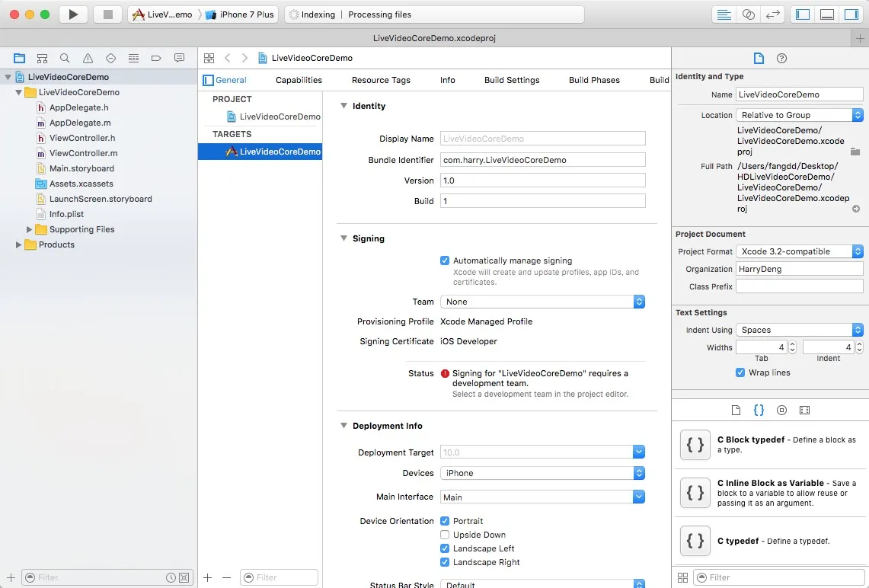Go forward in editor history
This screenshot has height=588, width=869.
(x=244, y=58)
